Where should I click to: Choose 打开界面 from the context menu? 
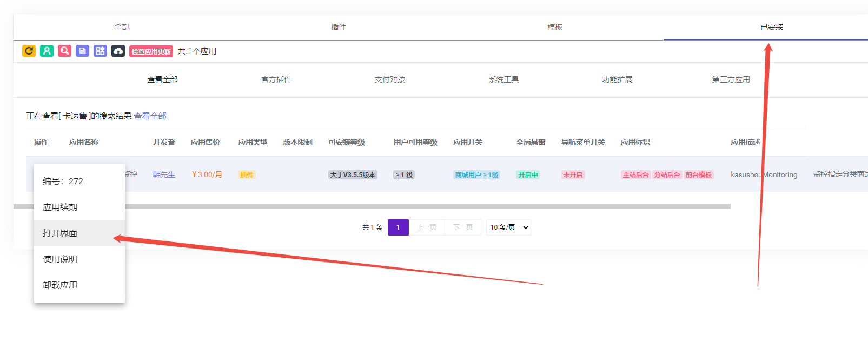60,233
